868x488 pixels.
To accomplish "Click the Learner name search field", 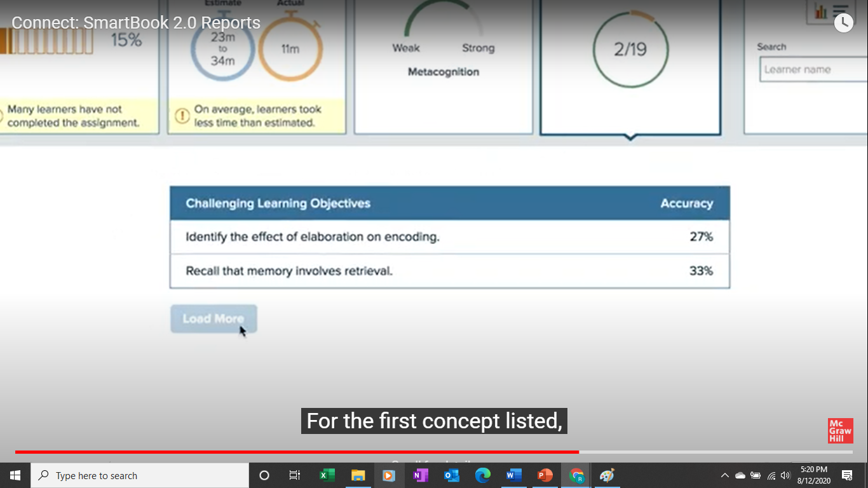I will 813,69.
